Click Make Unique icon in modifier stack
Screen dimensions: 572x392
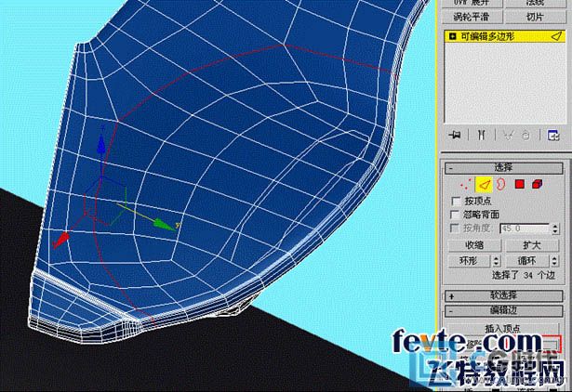508,136
